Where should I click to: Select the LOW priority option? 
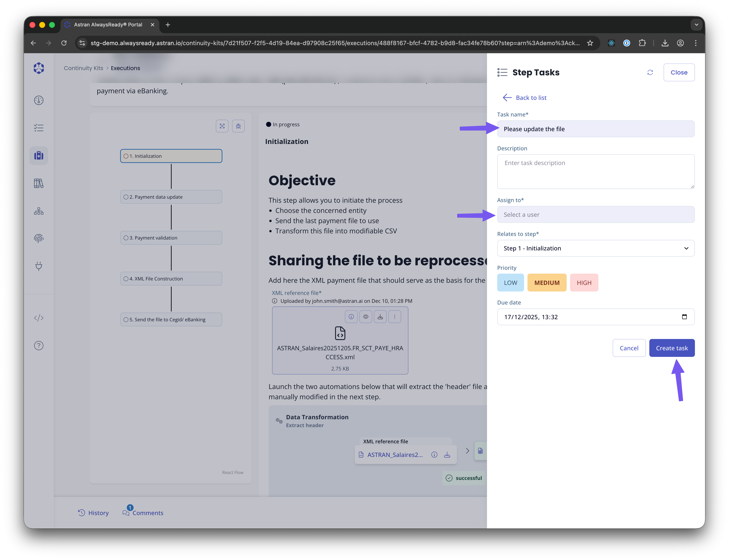pyautogui.click(x=510, y=283)
